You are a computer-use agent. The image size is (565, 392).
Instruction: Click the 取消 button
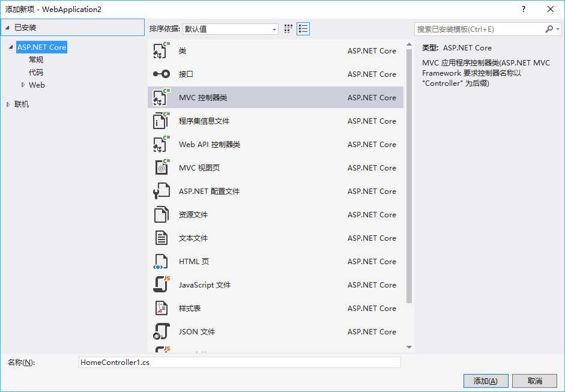coord(534,381)
